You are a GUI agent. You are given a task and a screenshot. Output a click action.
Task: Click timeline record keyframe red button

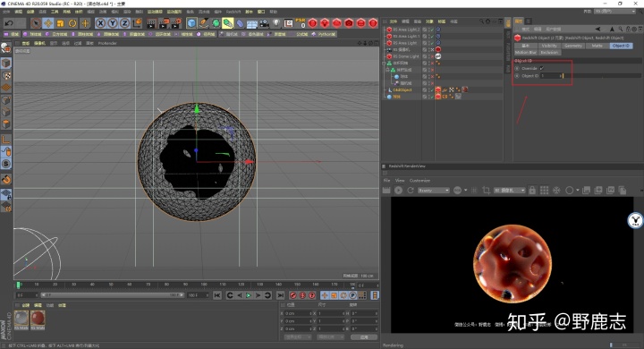click(292, 295)
